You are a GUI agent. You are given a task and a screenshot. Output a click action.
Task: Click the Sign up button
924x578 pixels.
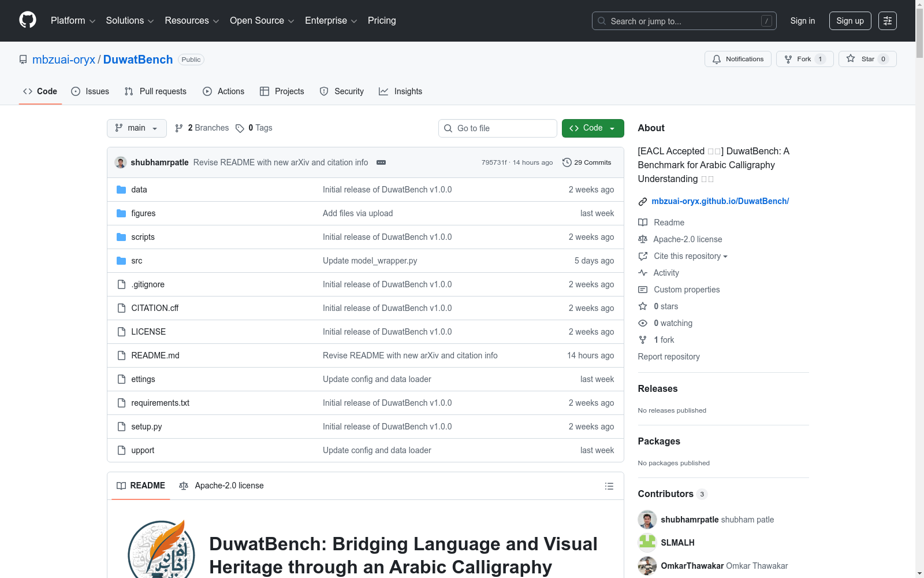[x=850, y=21]
